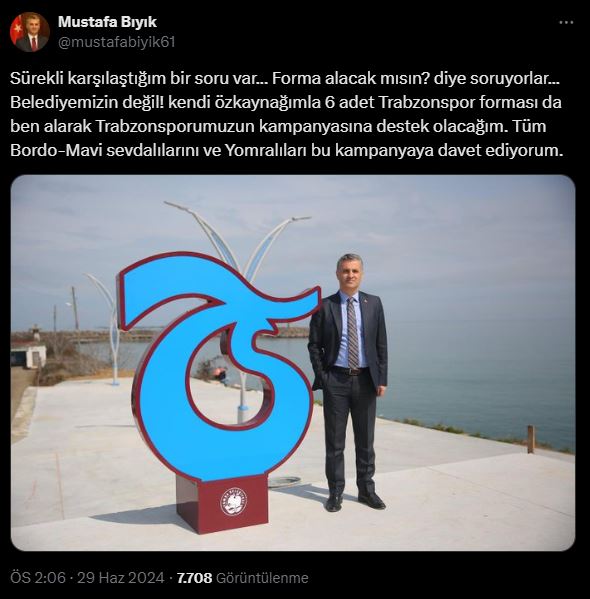Image resolution: width=590 pixels, height=599 pixels.
Task: Click the ÖS 2:06 timestamp
Action: coord(37,578)
